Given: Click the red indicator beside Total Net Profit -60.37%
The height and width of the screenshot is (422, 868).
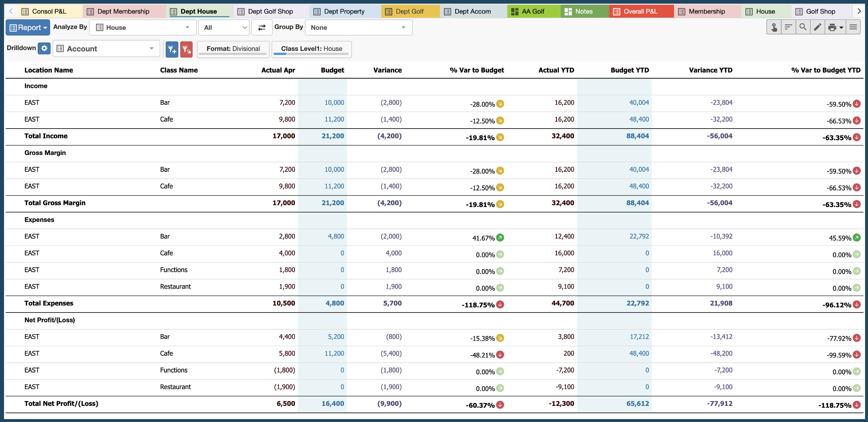Looking at the screenshot, I should (500, 405).
